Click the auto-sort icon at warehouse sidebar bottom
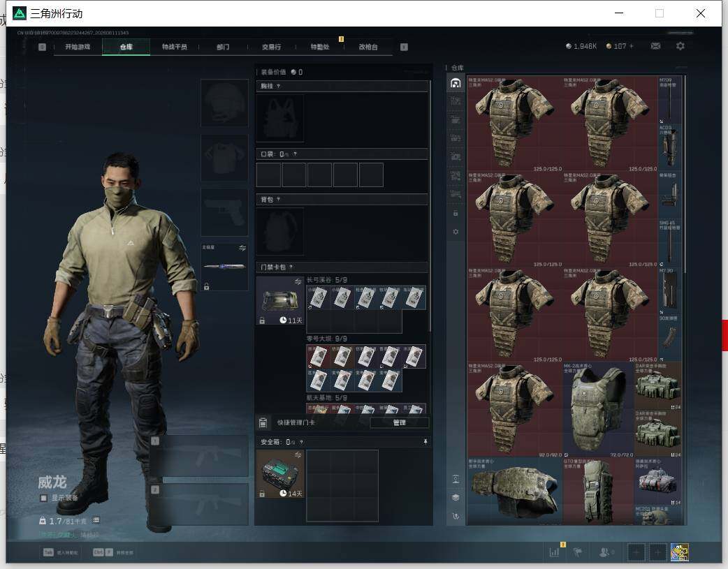 tap(456, 516)
